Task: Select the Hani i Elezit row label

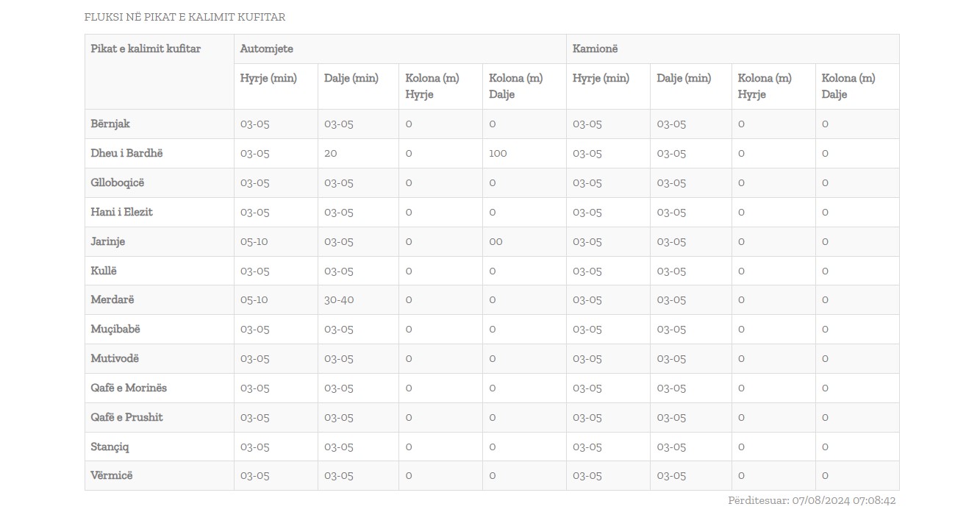Action: pos(121,212)
